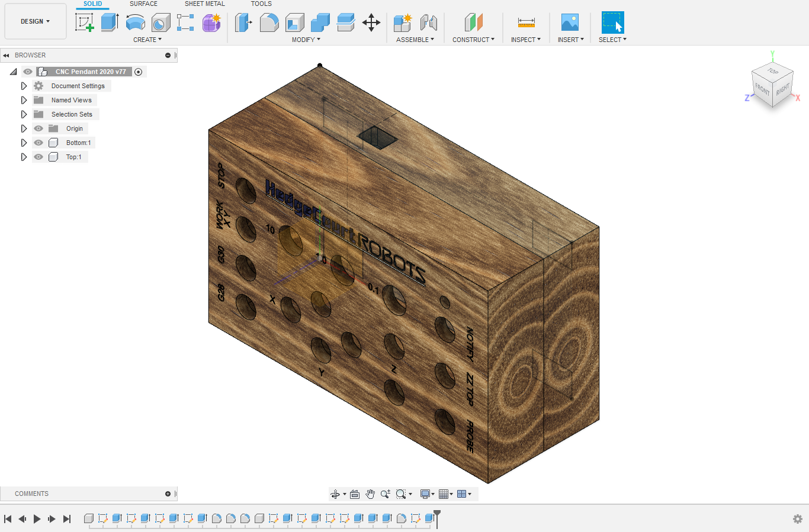809x532 pixels.
Task: Select the Hole tool
Action: [160, 22]
